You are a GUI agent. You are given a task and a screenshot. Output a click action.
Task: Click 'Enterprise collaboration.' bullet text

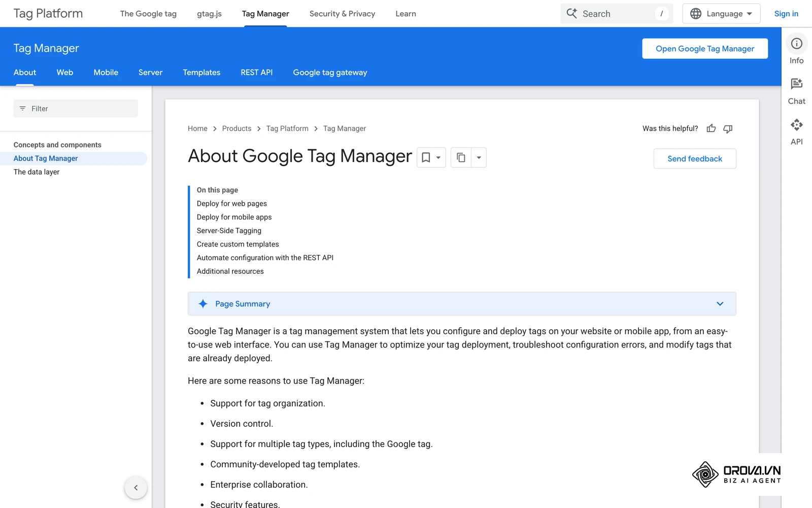[x=259, y=485]
